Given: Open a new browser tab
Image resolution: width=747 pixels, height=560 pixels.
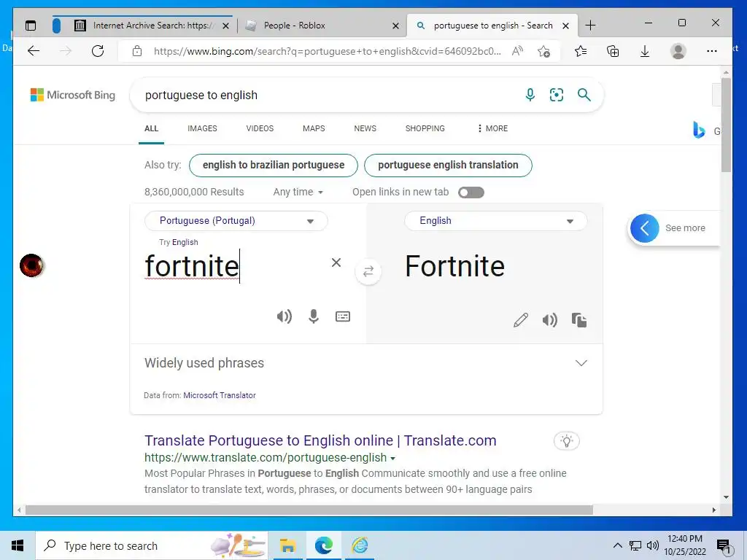Looking at the screenshot, I should click(x=590, y=26).
